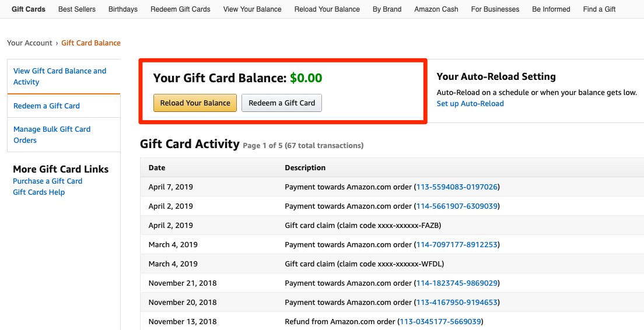The height and width of the screenshot is (330, 644).
Task: Click the Your Account breadcrumb link
Action: (30, 43)
